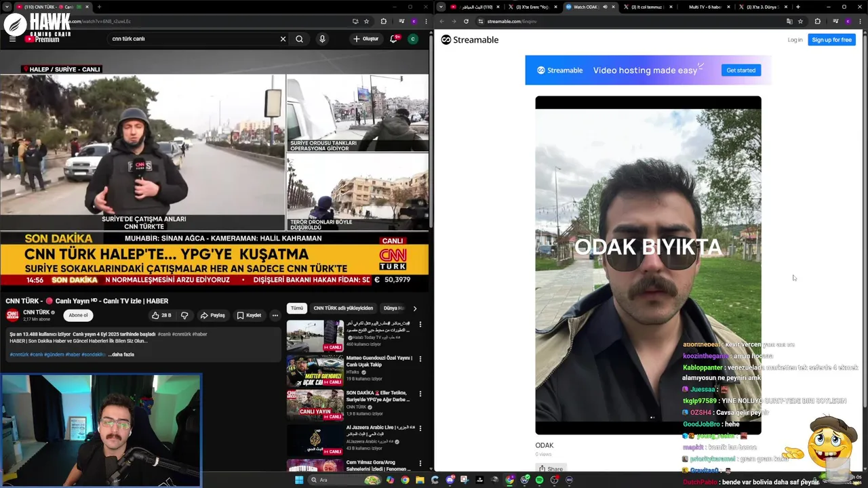Screen dimensions: 868x488
Task: Open File Explorer from the taskbar
Action: click(x=420, y=480)
